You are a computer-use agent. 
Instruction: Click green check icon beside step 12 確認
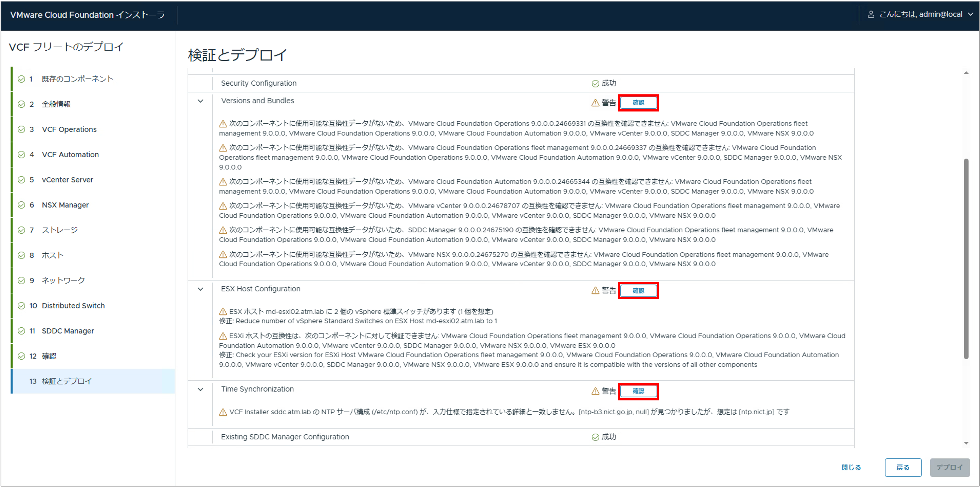tap(21, 356)
